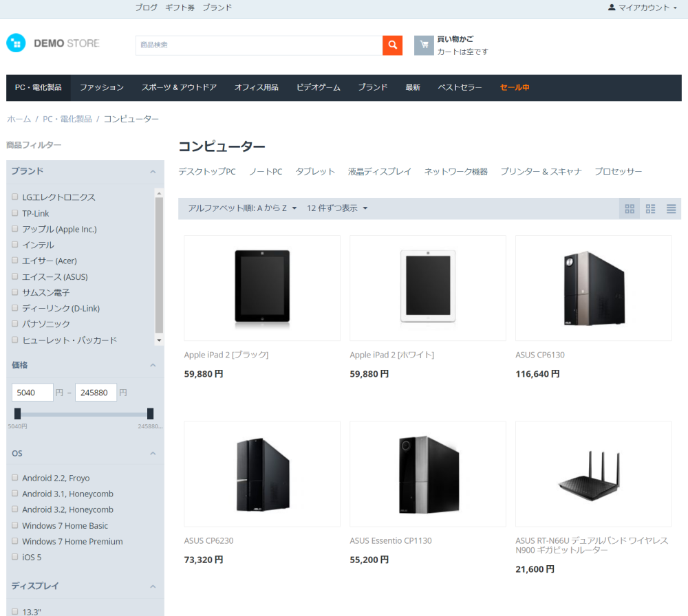This screenshot has height=616, width=688.
Task: Open ASUS CP6130 product image
Action: (593, 288)
